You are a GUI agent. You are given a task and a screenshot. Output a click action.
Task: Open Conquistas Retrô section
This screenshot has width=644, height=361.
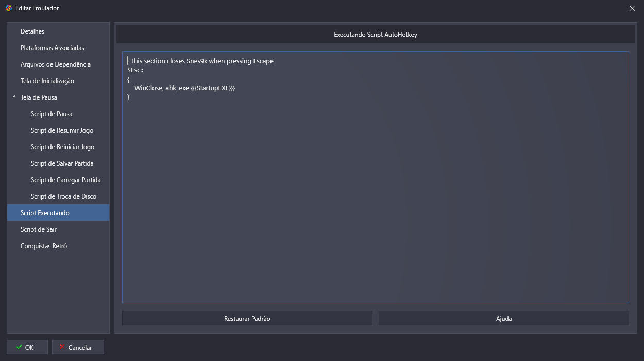tap(44, 246)
